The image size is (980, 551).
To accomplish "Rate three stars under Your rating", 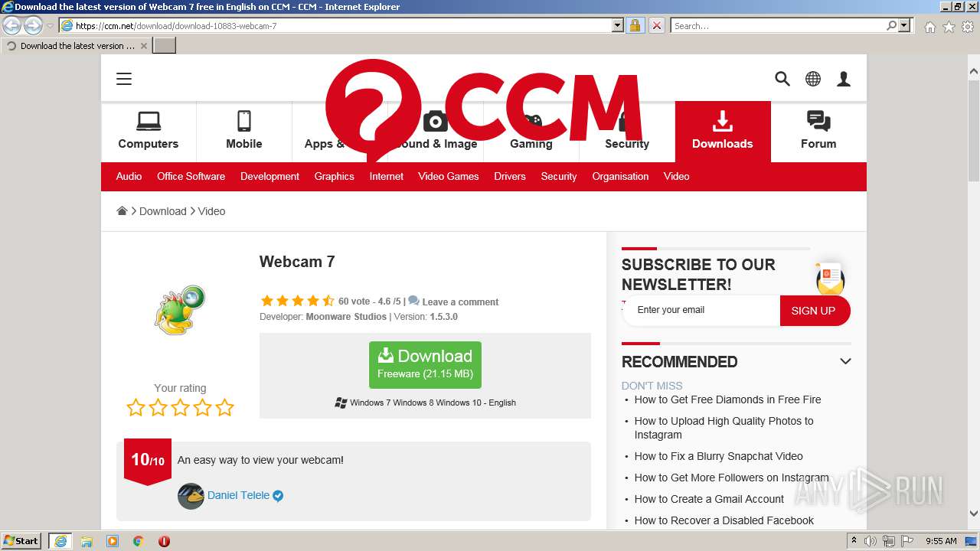I will [x=180, y=407].
